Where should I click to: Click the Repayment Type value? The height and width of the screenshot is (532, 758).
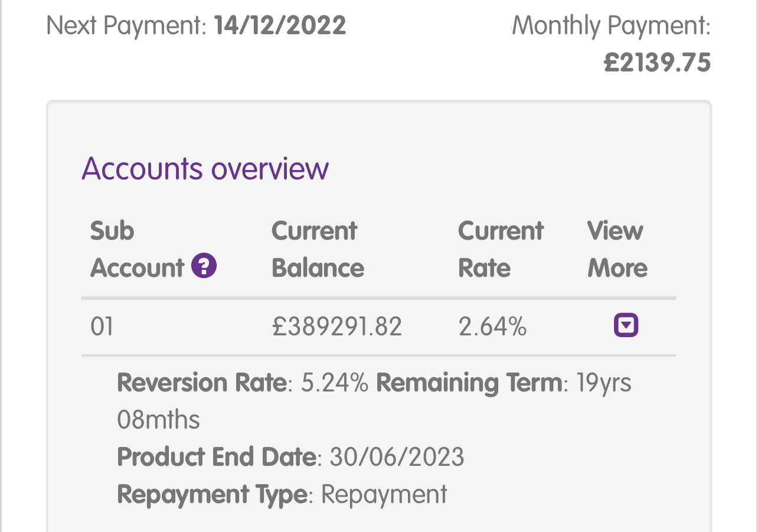pos(384,494)
